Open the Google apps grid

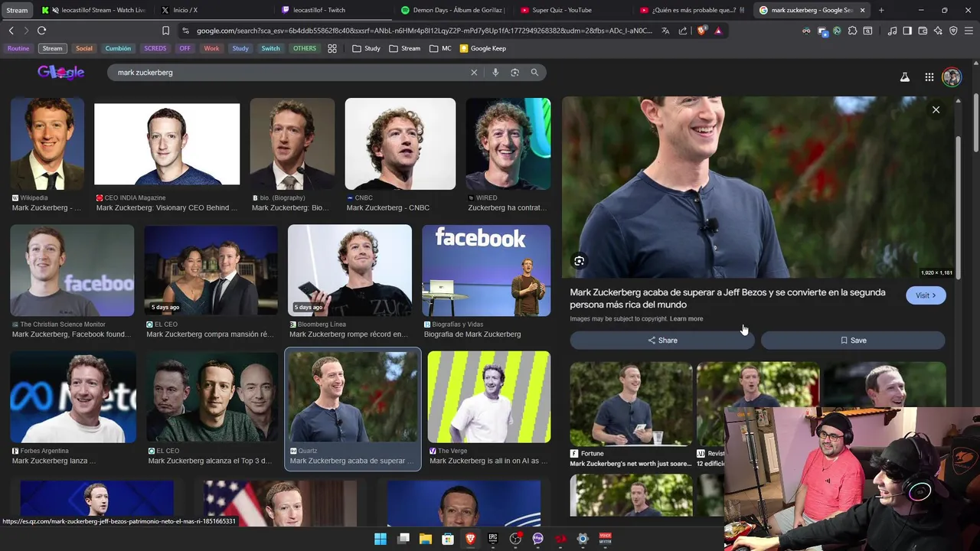[929, 77]
